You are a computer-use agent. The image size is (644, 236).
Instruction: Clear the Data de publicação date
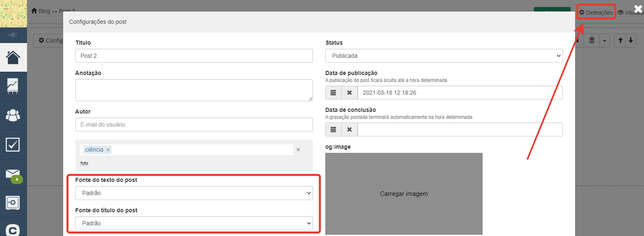pyautogui.click(x=349, y=93)
